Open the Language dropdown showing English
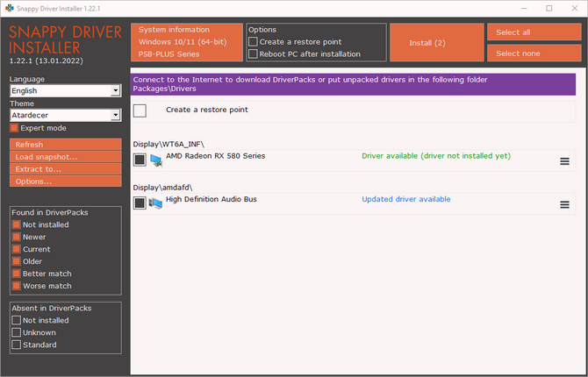588x377 pixels. [x=66, y=90]
